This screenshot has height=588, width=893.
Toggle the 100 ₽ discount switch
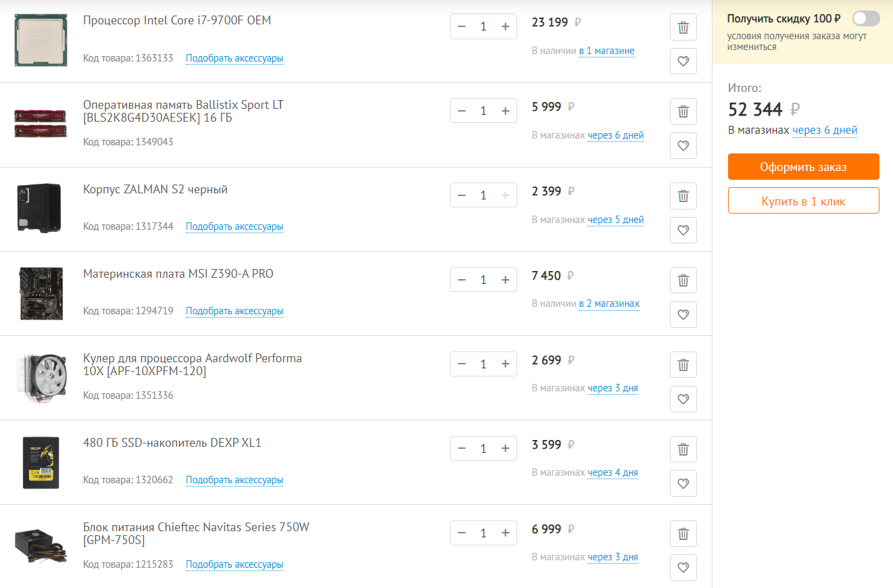[866, 18]
